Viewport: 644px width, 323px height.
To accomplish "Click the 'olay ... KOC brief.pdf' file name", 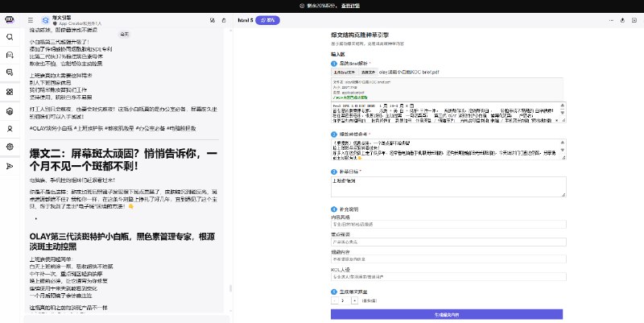I will [409, 72].
